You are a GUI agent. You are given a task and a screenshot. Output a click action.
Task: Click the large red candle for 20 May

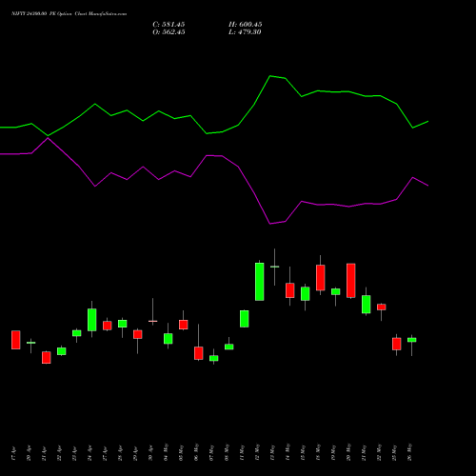[x=351, y=281]
